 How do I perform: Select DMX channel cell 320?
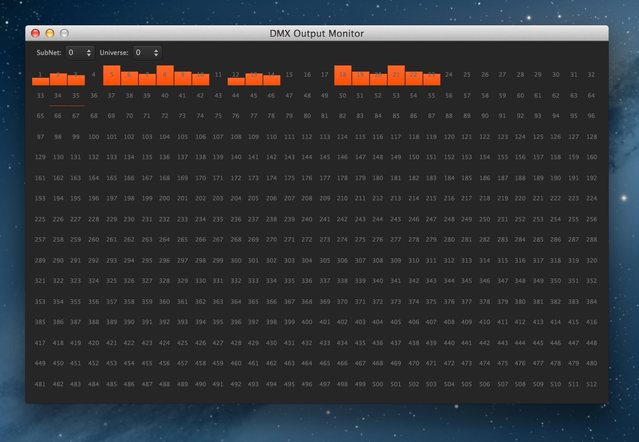(591, 260)
